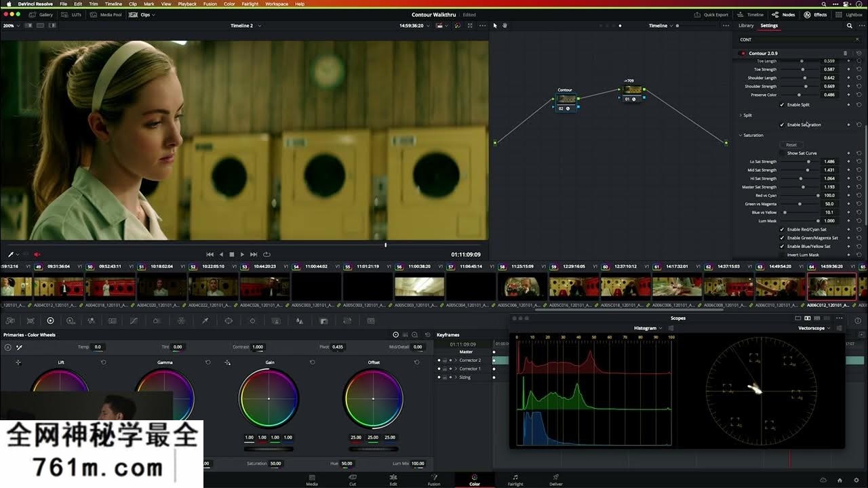The image size is (868, 488).
Task: Jump to the last frame
Action: click(x=254, y=254)
